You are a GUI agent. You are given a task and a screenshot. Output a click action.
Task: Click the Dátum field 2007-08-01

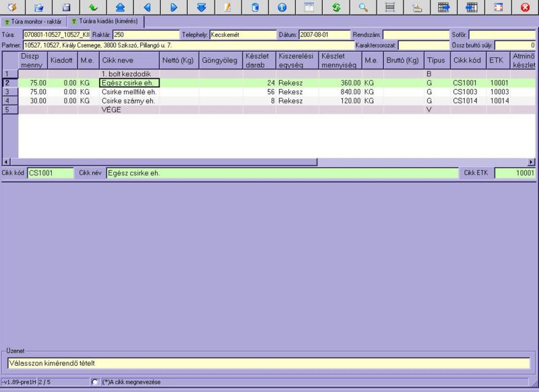pos(324,35)
